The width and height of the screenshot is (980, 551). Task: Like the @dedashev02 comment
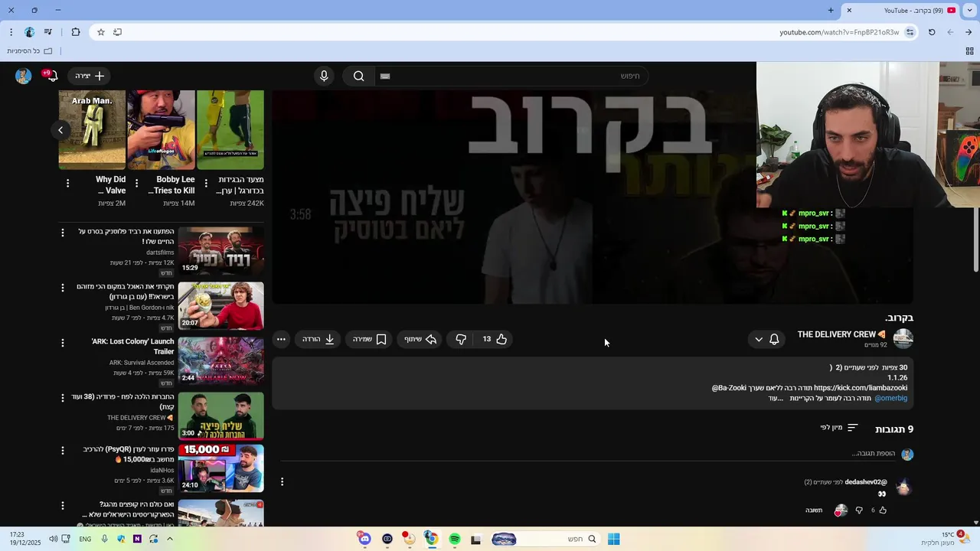click(x=883, y=510)
